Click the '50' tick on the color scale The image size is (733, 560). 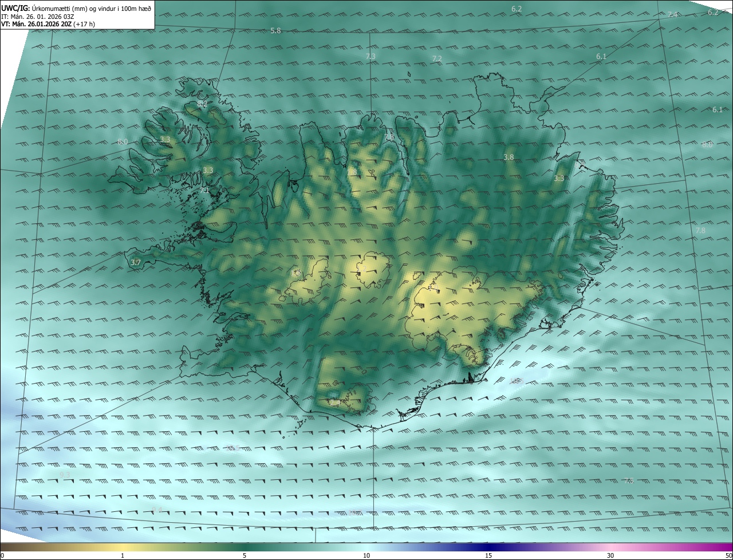click(x=728, y=555)
